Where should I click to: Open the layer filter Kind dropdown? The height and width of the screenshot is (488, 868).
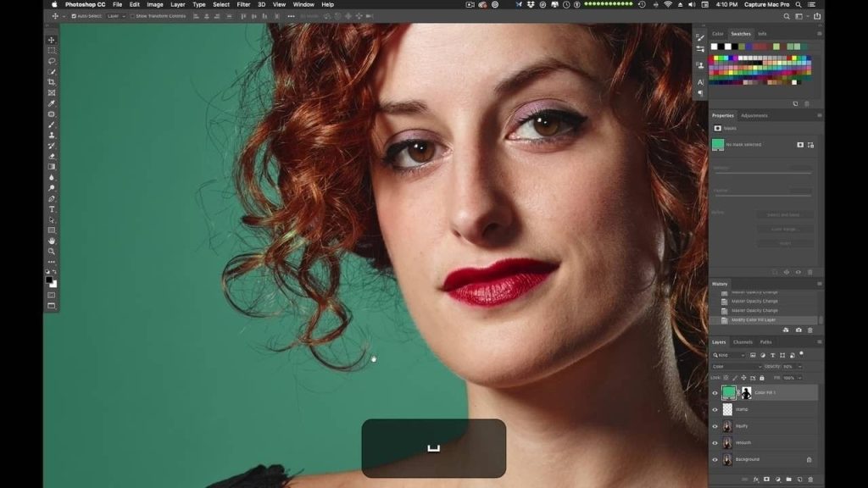tap(729, 355)
